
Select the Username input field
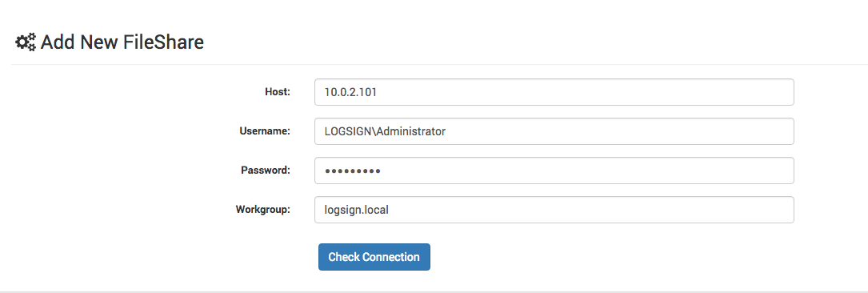tap(554, 131)
